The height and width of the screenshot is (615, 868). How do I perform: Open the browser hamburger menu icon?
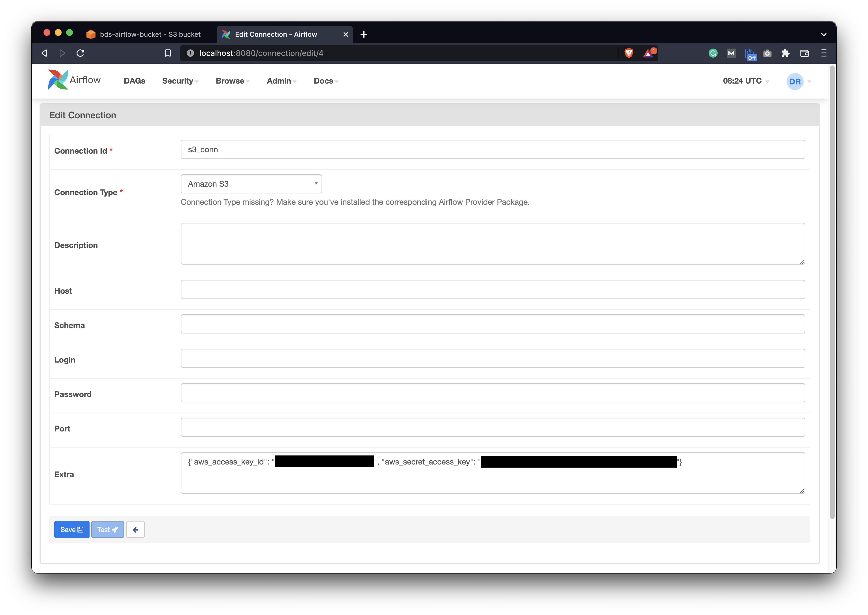(824, 53)
